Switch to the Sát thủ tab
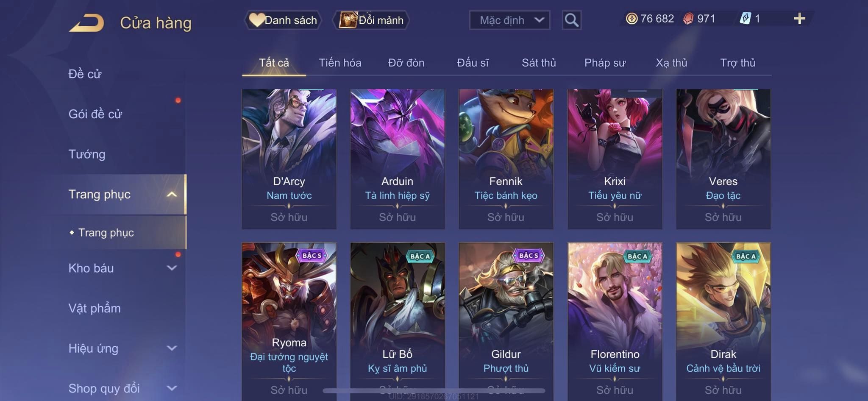 [538, 63]
